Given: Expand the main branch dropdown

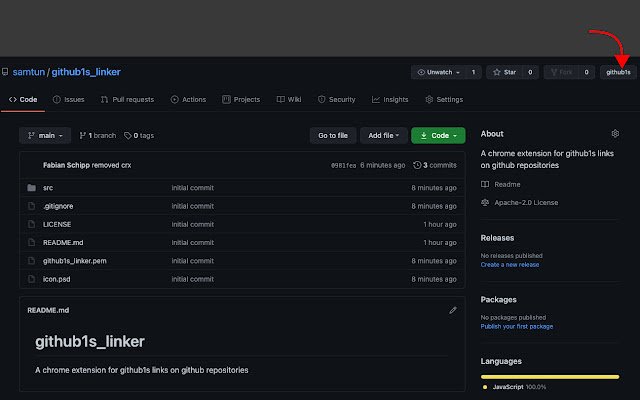Looking at the screenshot, I should pos(45,136).
